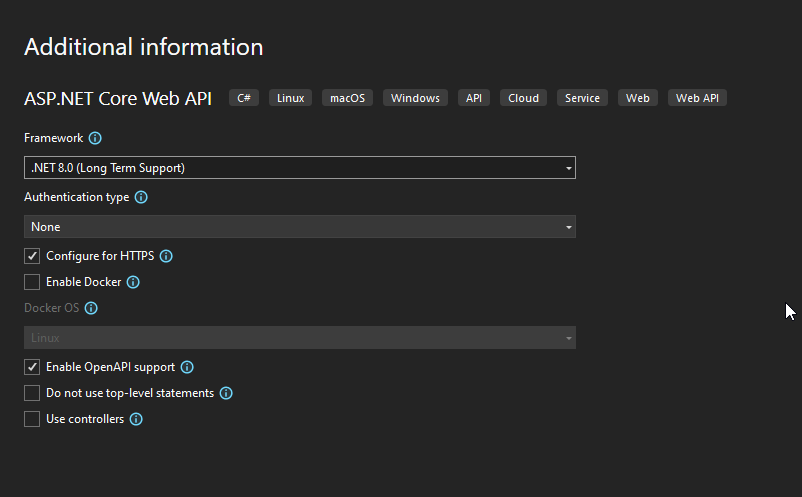Tick the Use controllers checkbox
The image size is (802, 497).
pyautogui.click(x=32, y=419)
